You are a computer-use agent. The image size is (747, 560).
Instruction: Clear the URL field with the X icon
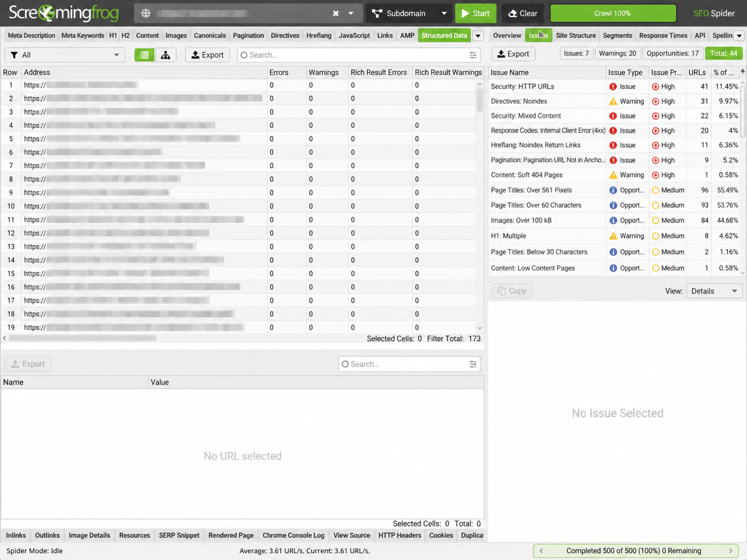pos(336,13)
